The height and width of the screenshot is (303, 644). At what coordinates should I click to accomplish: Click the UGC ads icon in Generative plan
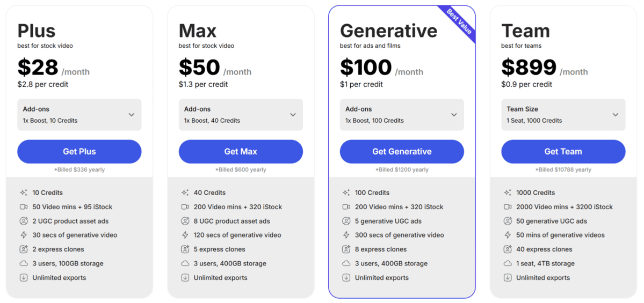coord(346,221)
